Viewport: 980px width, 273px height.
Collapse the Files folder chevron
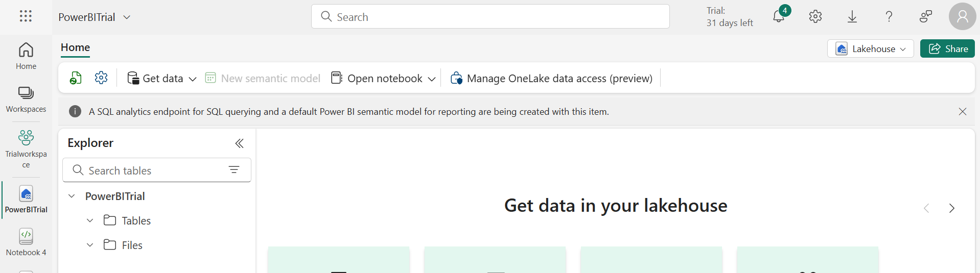(90, 245)
